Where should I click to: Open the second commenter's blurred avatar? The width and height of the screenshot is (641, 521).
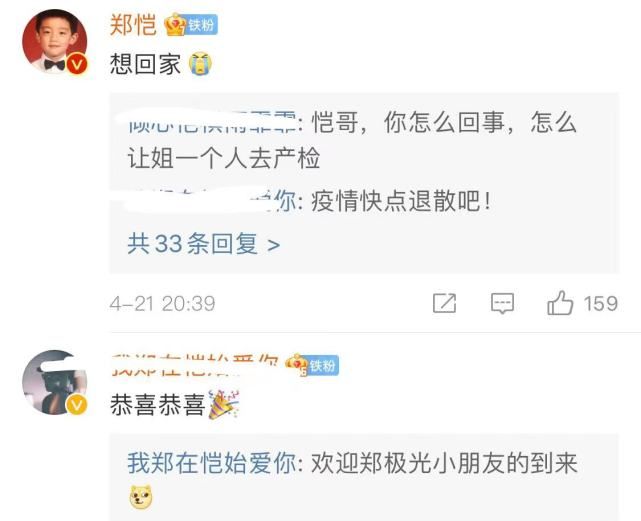point(54,382)
